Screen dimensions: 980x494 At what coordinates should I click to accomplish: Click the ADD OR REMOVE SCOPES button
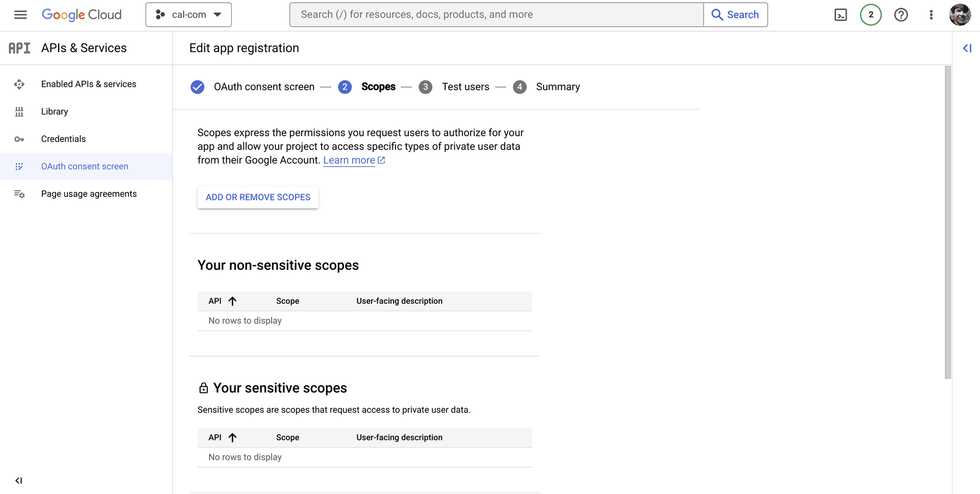pyautogui.click(x=258, y=197)
